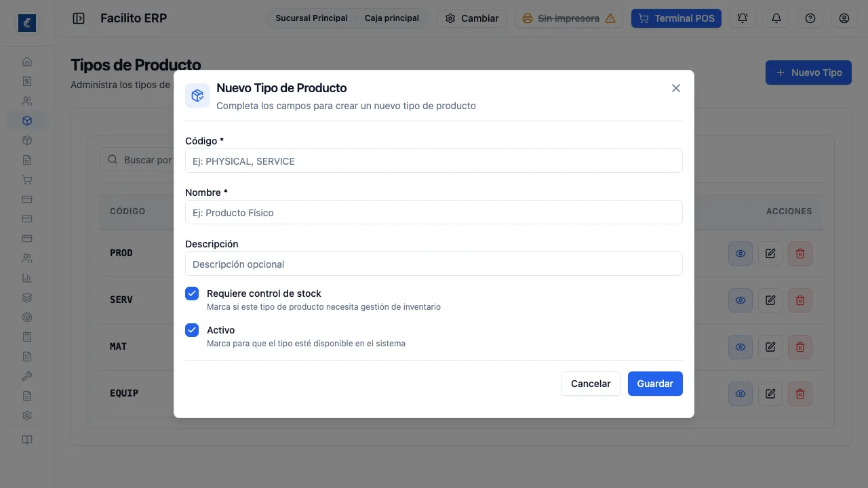
Task: Click the Sucursal Principal label
Action: [311, 18]
